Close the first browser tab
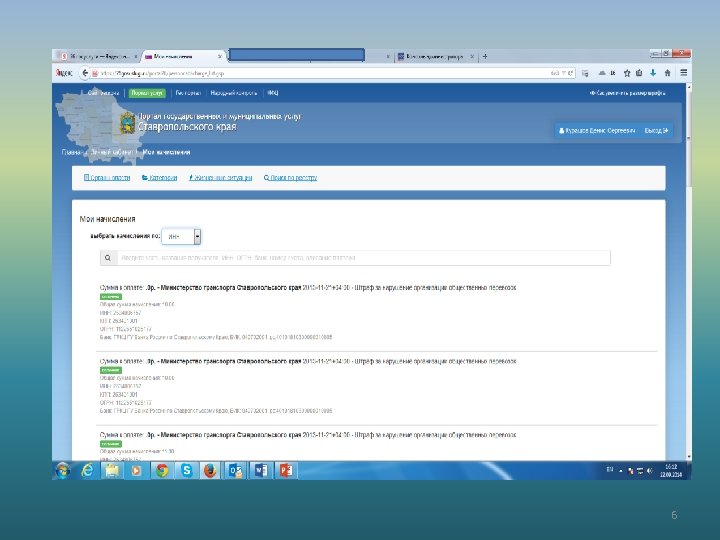Screen dimensions: 720x540 136,56
